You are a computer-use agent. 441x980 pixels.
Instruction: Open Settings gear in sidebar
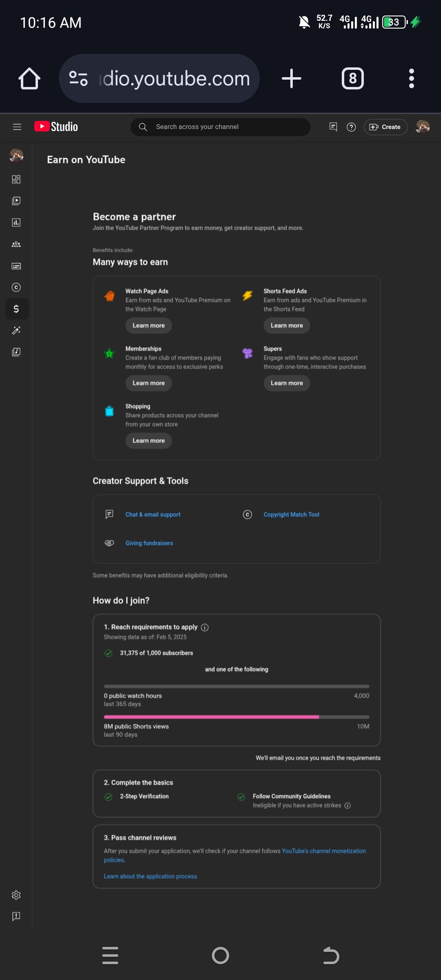[16, 895]
